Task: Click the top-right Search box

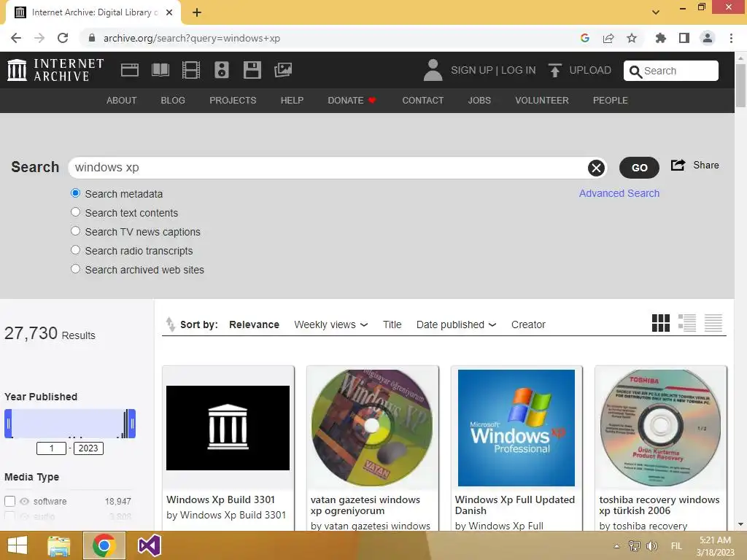Action: tap(671, 71)
